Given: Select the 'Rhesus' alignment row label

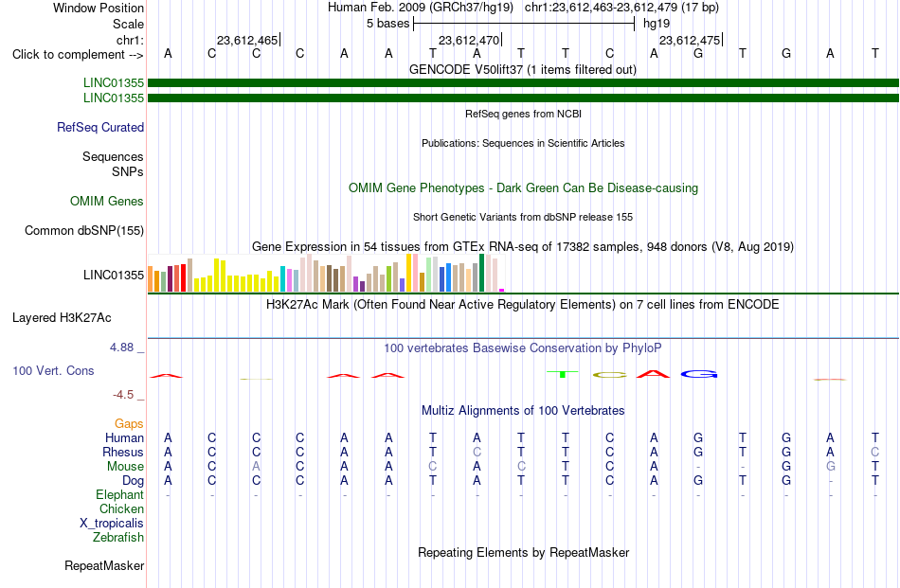Looking at the screenshot, I should tap(123, 452).
